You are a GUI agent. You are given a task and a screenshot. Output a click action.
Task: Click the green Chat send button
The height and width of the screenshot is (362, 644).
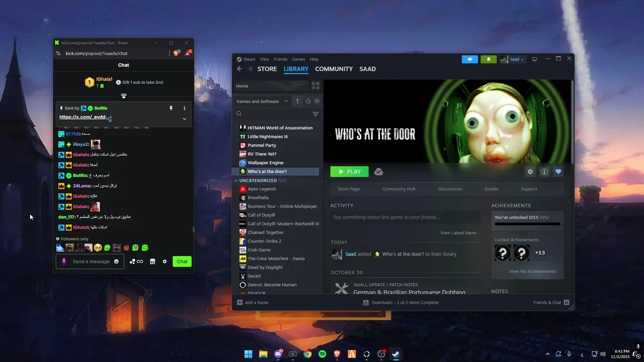182,261
